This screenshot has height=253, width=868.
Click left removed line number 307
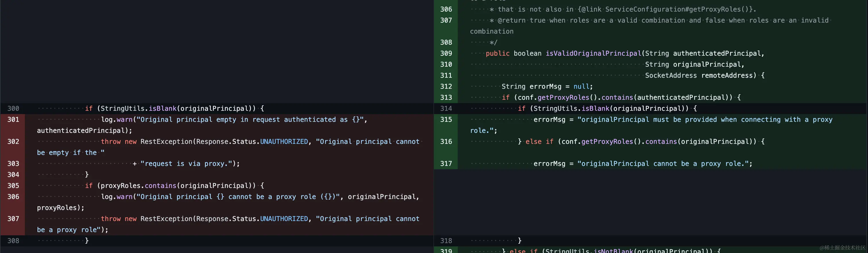click(x=13, y=219)
